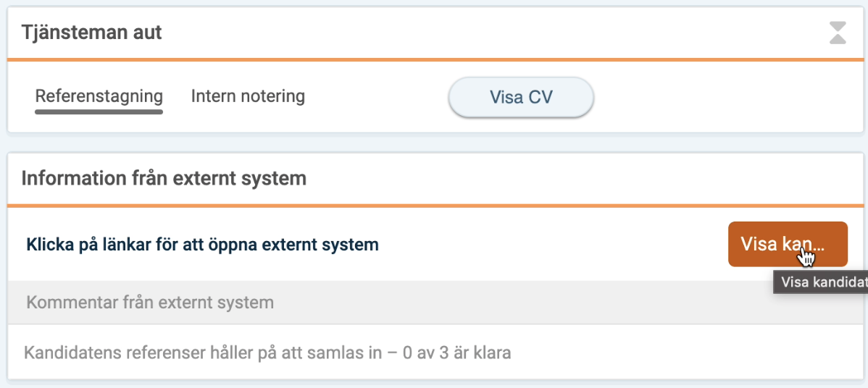Select the Information från externt system heading
Screen dimensions: 868x388
[164, 179]
